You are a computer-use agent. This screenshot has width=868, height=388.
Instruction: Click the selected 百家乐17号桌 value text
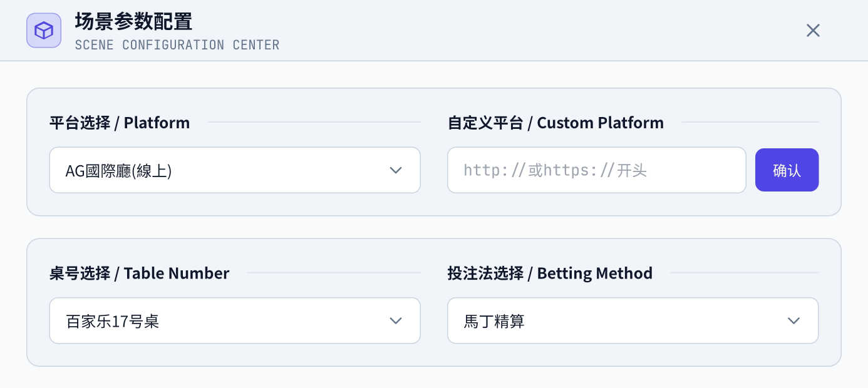pyautogui.click(x=112, y=321)
